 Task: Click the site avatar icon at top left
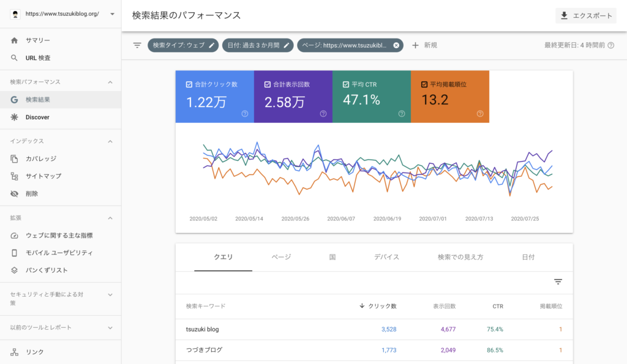click(x=15, y=14)
